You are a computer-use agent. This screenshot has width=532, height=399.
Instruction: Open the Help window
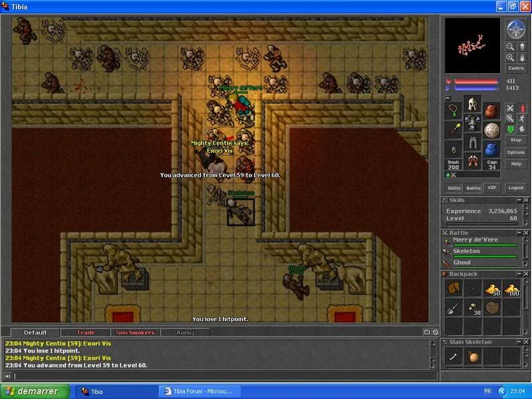tap(516, 164)
